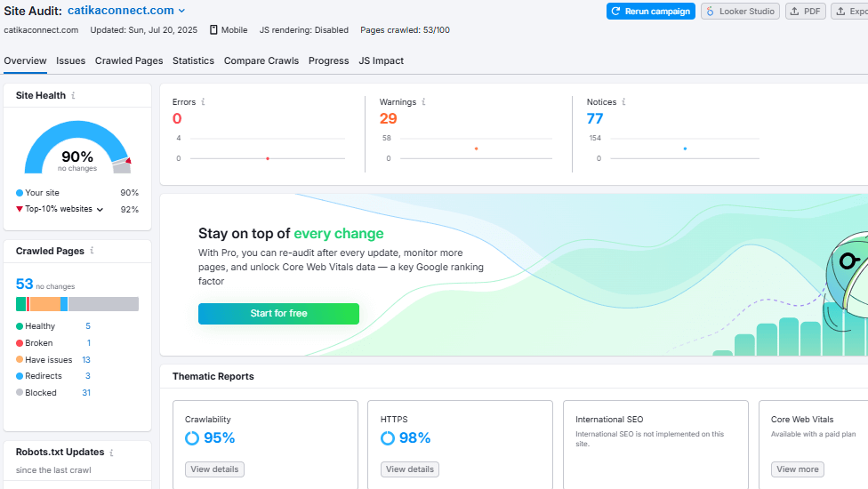Click the orange Have issues bar segment
868x489 pixels.
pos(44,304)
